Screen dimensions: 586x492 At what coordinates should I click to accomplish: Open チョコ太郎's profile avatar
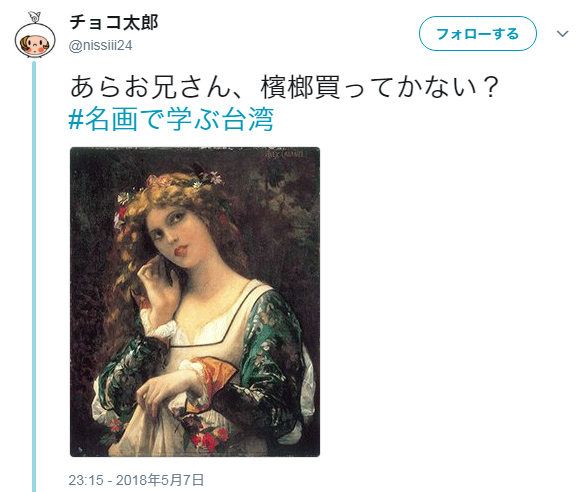coord(35,36)
